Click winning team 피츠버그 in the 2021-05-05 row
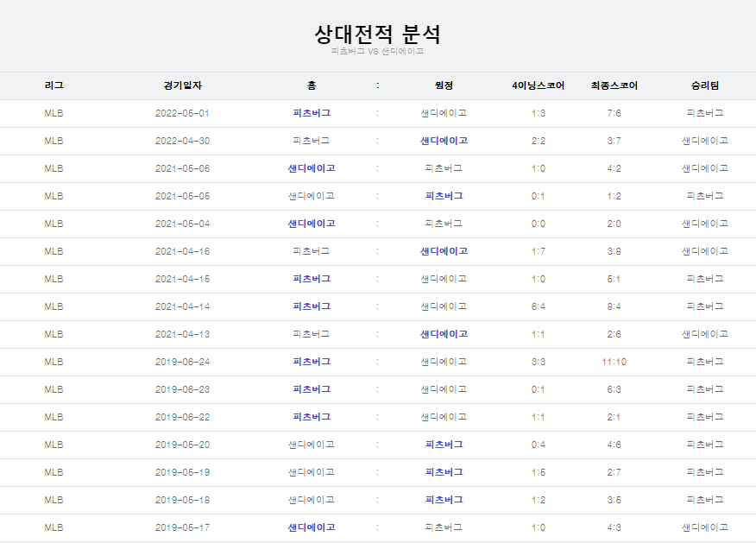 click(x=705, y=196)
